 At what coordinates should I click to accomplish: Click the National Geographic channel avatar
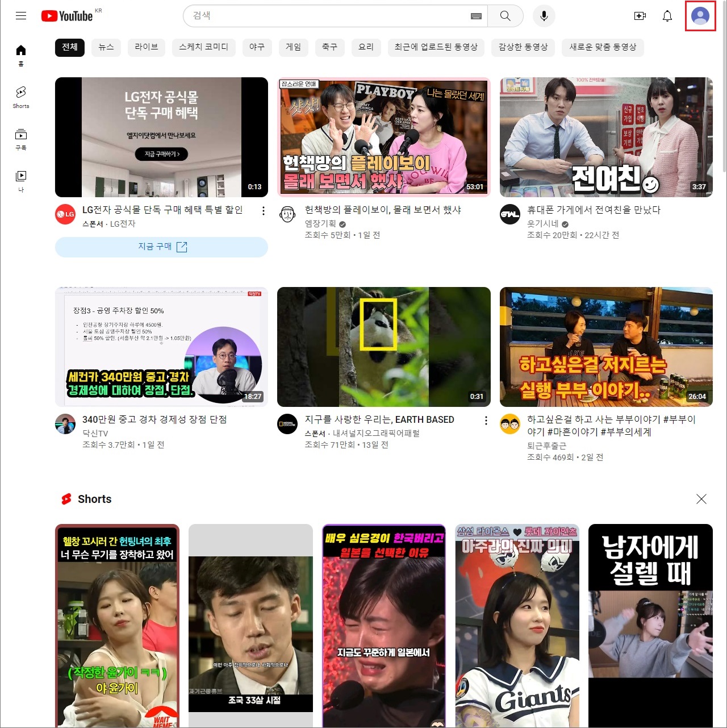(288, 424)
